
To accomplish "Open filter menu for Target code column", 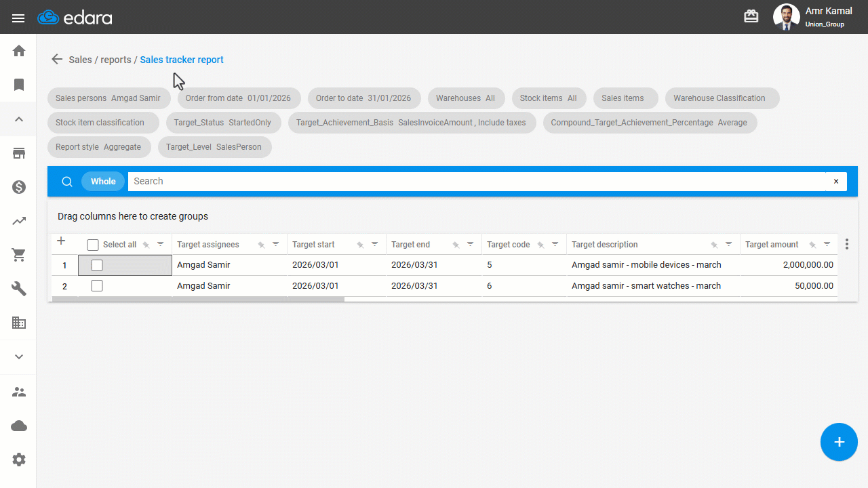I will 555,244.
